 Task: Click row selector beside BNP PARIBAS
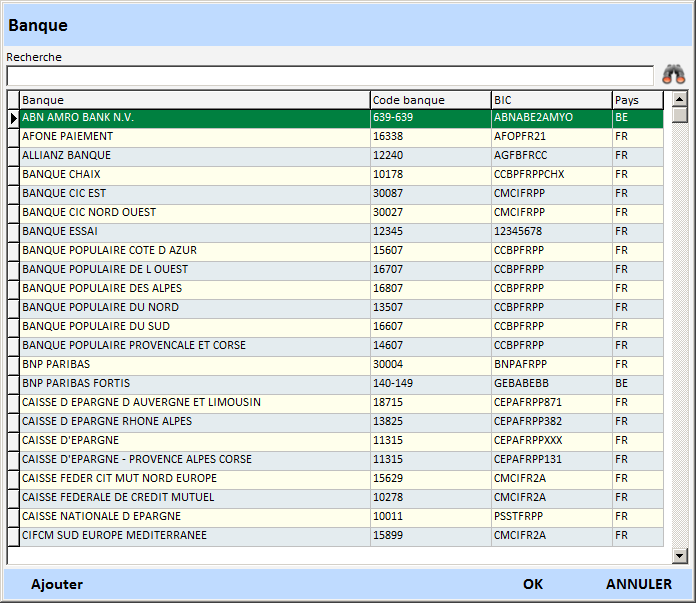pyautogui.click(x=13, y=365)
